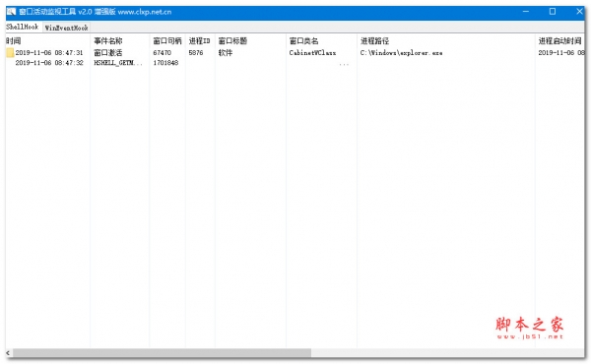591x364 pixels.
Task: Click the C:\Windows\explorer.exe path cell
Action: click(401, 53)
